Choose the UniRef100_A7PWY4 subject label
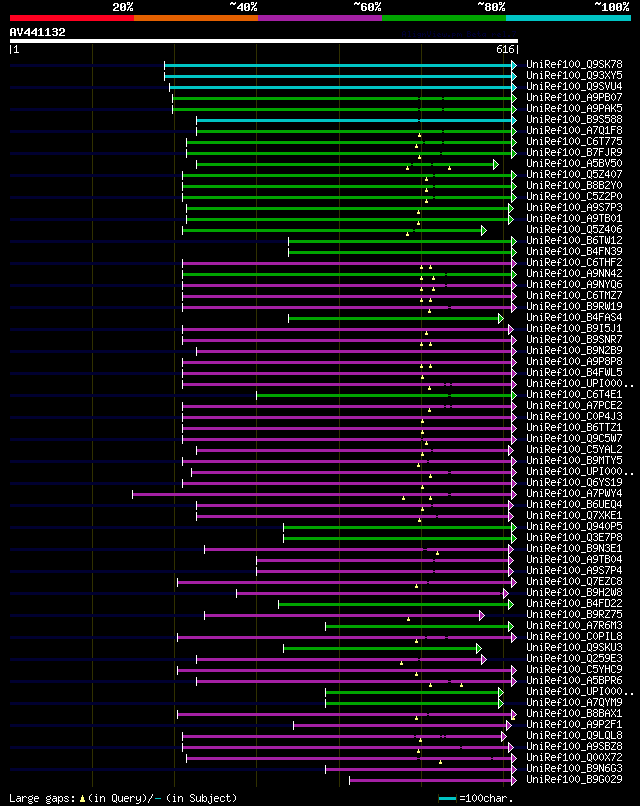640x806 pixels. pyautogui.click(x=574, y=493)
